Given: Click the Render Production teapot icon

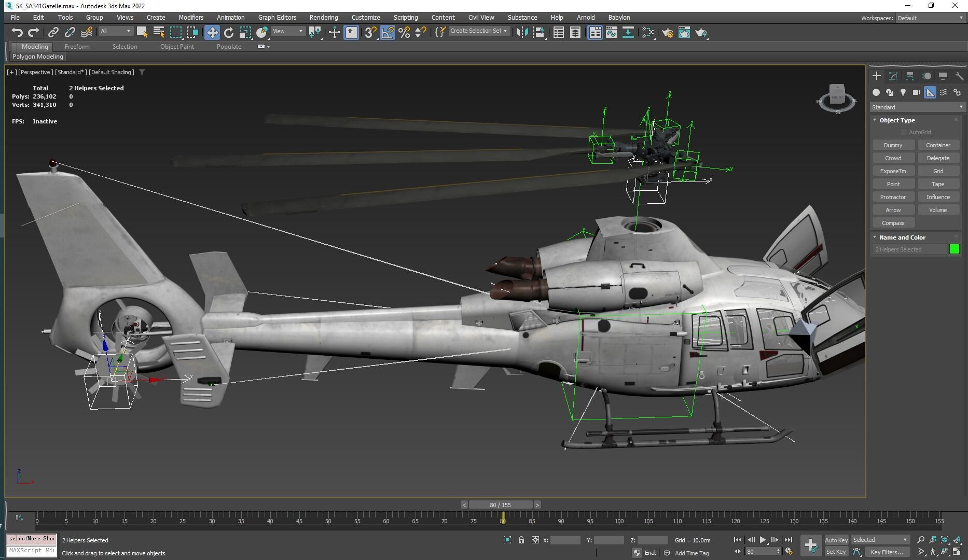Looking at the screenshot, I should click(701, 33).
